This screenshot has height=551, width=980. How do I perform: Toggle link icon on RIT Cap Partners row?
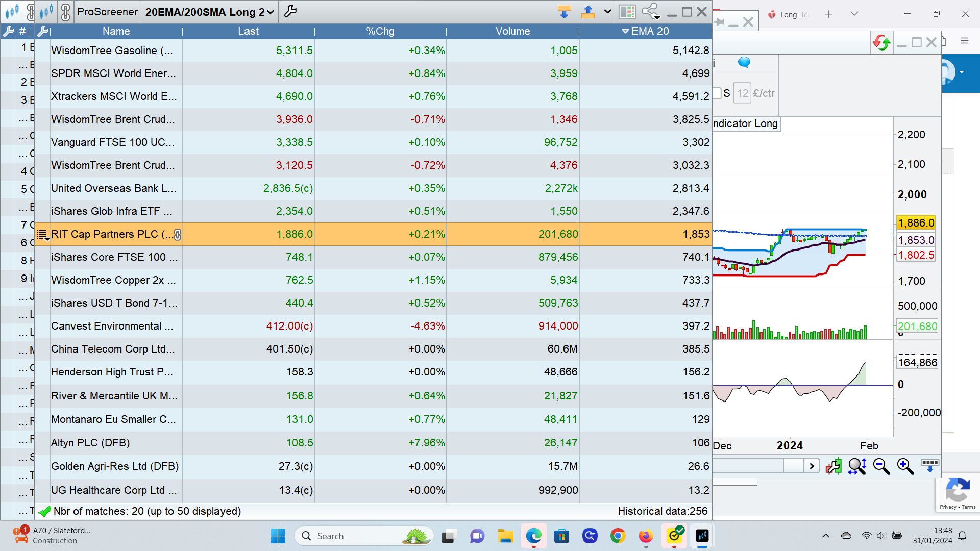178,234
